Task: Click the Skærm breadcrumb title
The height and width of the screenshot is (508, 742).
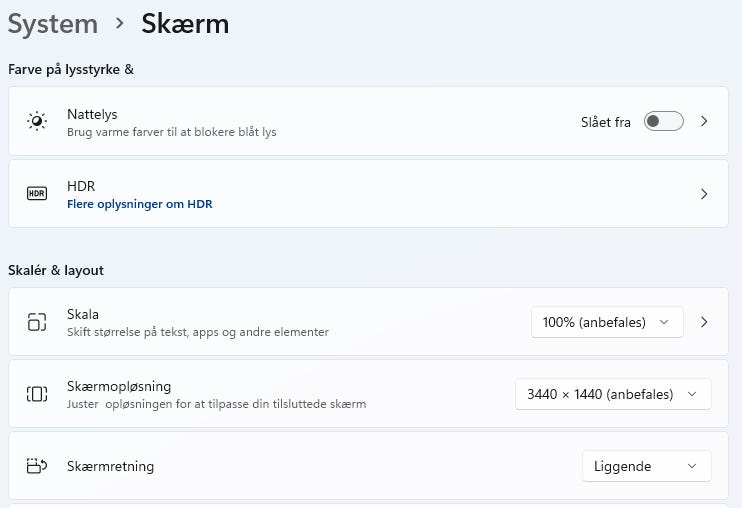Action: click(185, 24)
